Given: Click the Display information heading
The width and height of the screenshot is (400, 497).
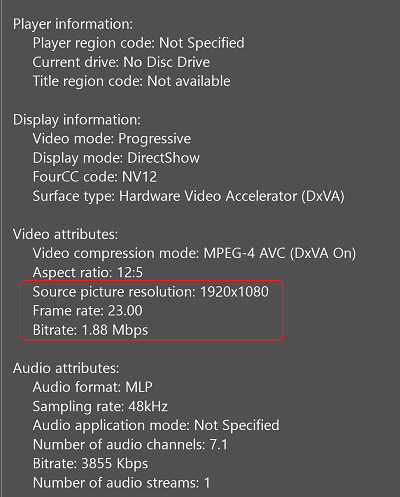Looking at the screenshot, I should 77,120.
